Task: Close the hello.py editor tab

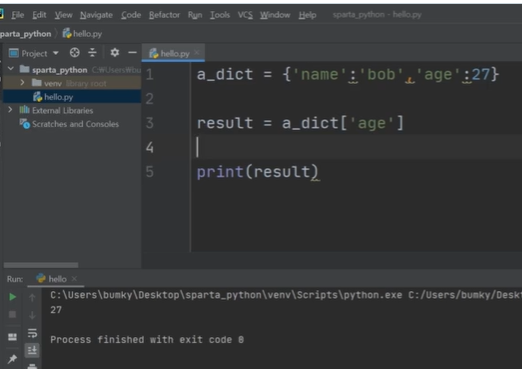Action: 197,52
